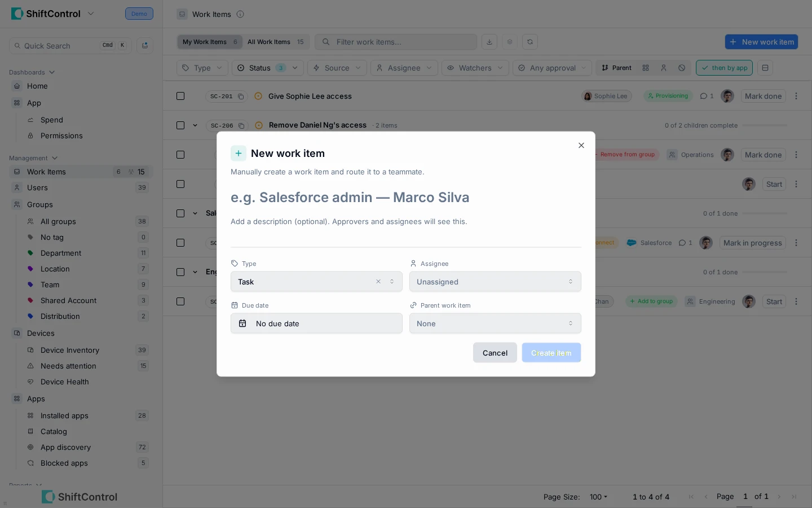The height and width of the screenshot is (508, 812).
Task: Switch to the All Work Items tab
Action: [x=276, y=42]
